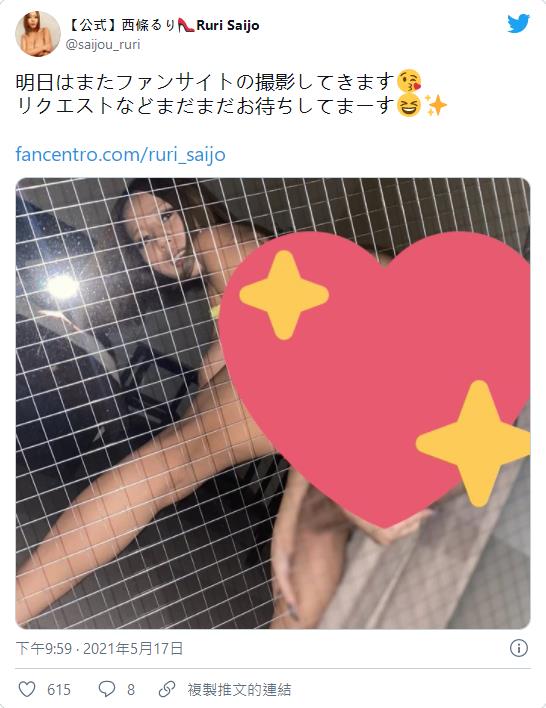Like the tweet with the heart icon
The width and height of the screenshot is (546, 708).
[x=27, y=689]
